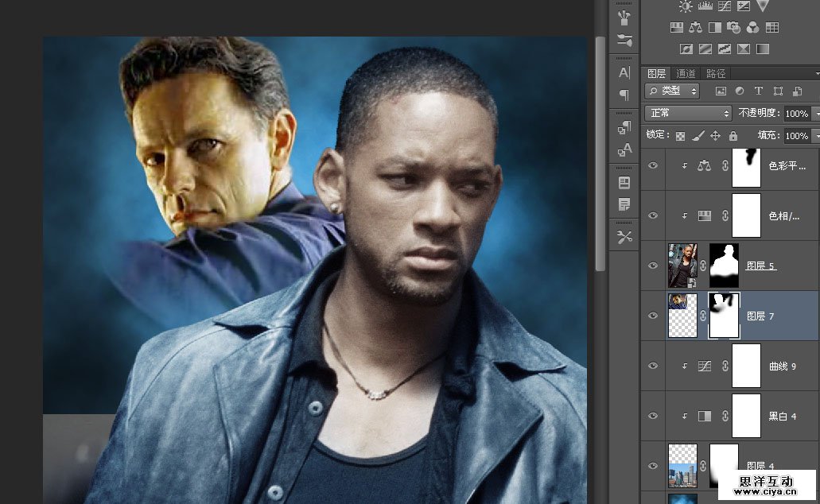Toggle mask link on 图层 7

point(703,316)
